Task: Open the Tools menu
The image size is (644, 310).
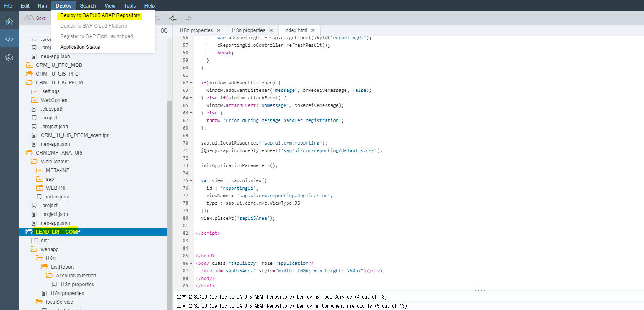Action: (130, 6)
